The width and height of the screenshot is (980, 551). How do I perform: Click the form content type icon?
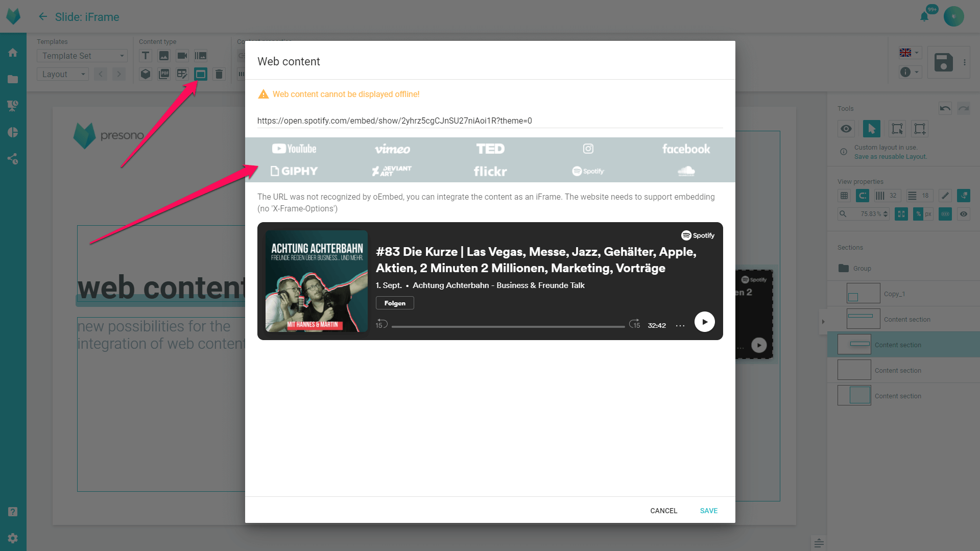tap(182, 74)
